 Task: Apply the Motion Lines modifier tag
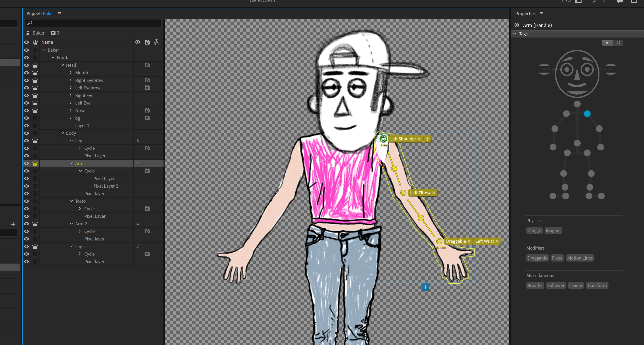580,258
